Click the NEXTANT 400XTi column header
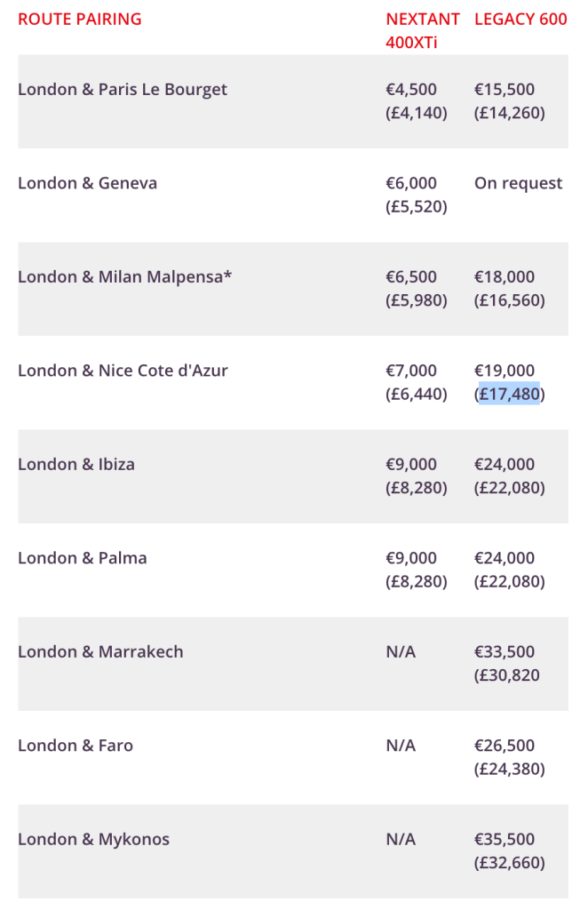The width and height of the screenshot is (588, 910). [422, 30]
